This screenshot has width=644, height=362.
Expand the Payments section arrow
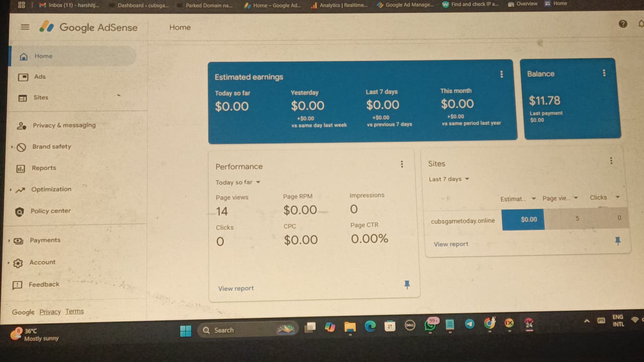[x=9, y=241]
